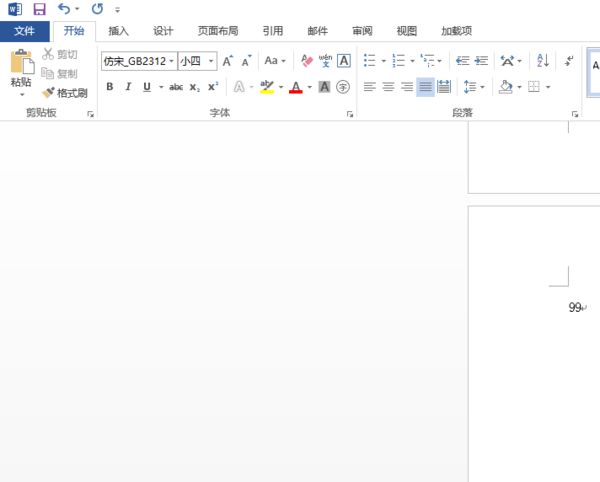Toggle Strikethrough formatting
600x482 pixels.
coord(176,87)
